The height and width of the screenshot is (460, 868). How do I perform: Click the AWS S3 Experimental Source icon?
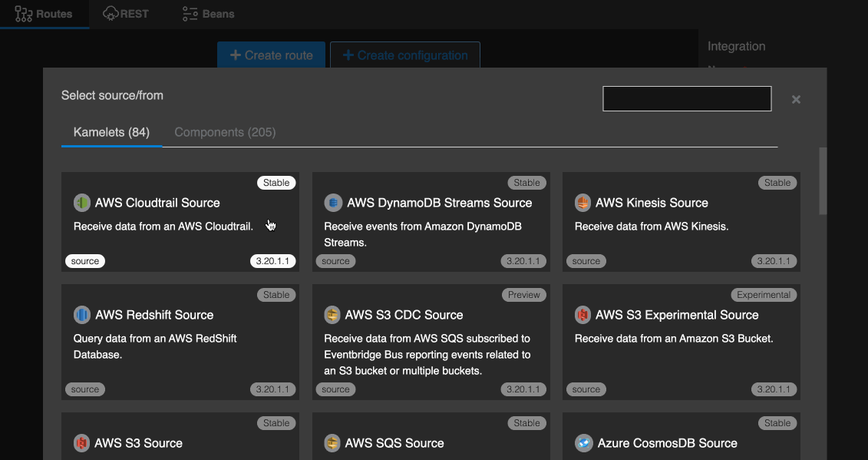tap(583, 315)
